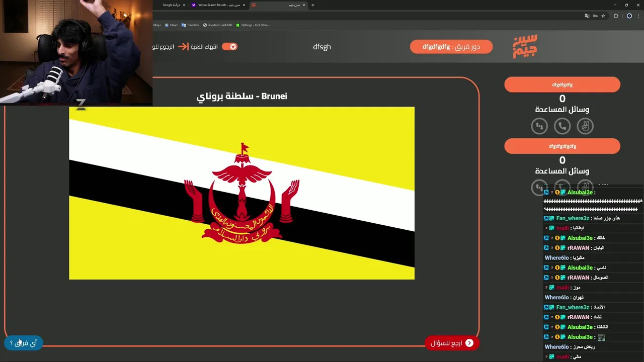Bookmark this page with the star icon
This screenshot has width=644, height=362.
pyautogui.click(x=602, y=16)
